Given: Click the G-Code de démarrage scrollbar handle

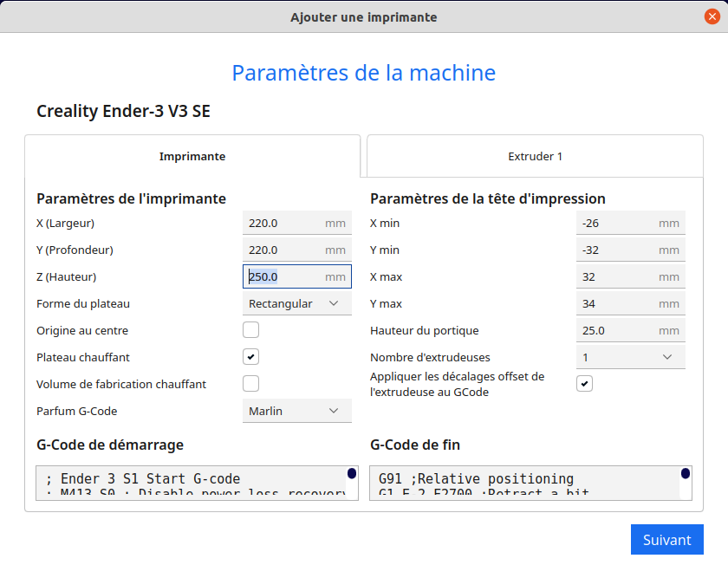Looking at the screenshot, I should (352, 473).
